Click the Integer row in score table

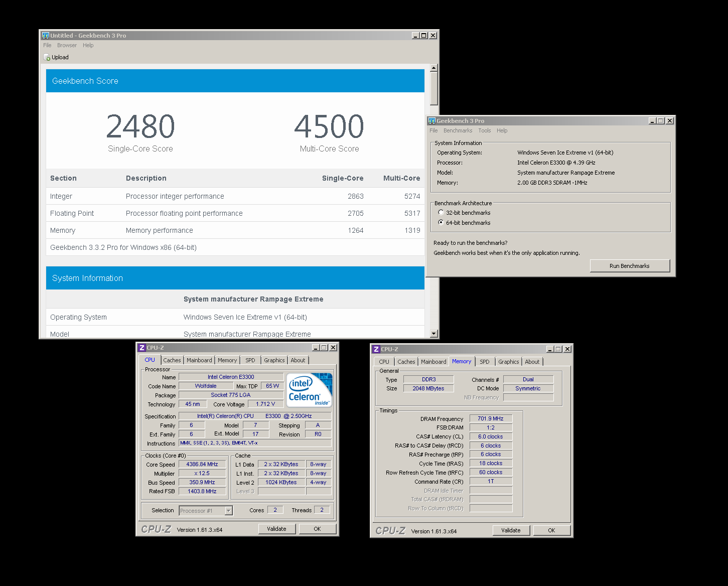(235, 196)
